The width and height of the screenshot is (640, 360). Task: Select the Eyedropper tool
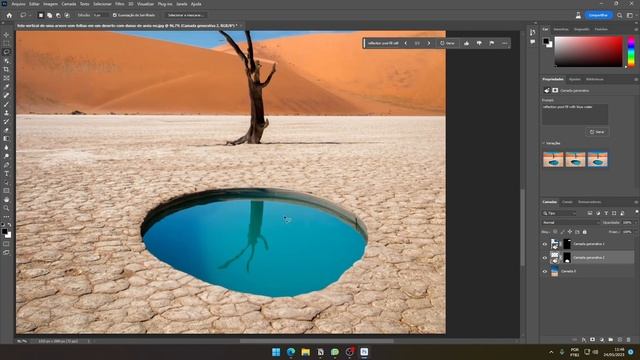(x=6, y=87)
